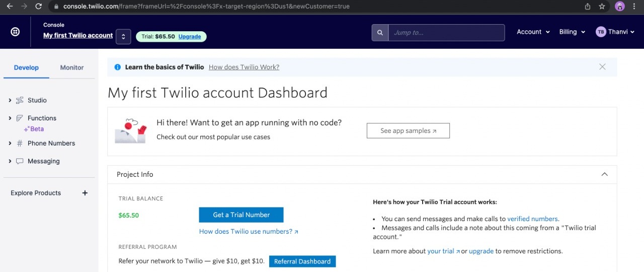The image size is (644, 272).
Task: Expand the Functions tree item
Action: pos(10,118)
